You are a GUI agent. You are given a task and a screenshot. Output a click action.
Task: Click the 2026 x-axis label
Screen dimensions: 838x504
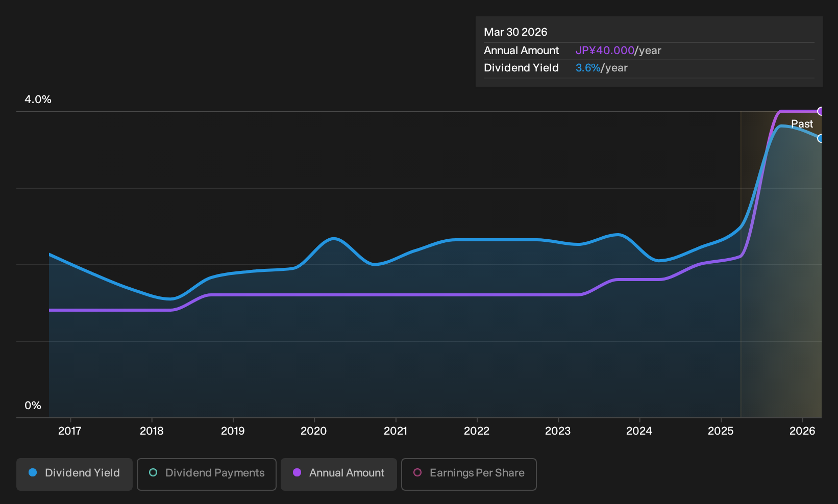[x=802, y=431]
